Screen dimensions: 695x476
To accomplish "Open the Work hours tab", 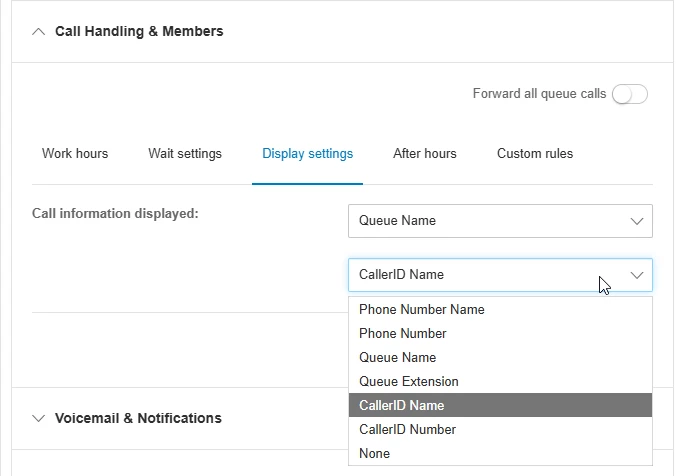I will point(75,154).
